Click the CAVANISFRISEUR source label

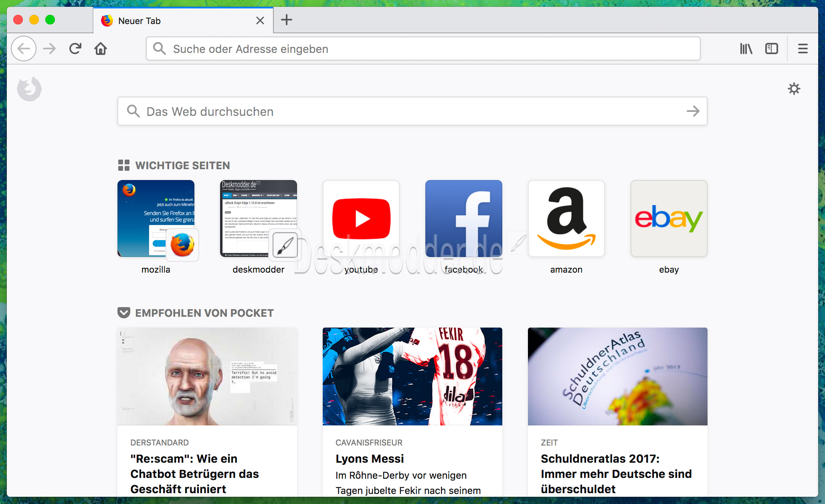(369, 443)
